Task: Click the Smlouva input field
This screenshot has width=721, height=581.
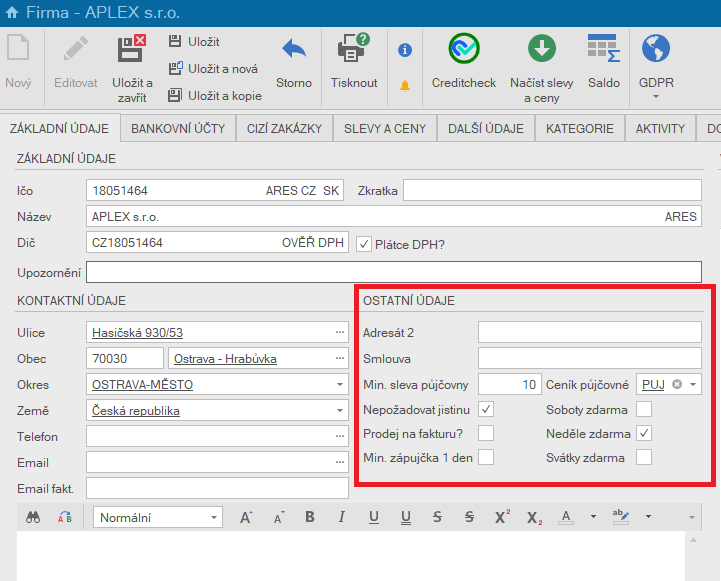Action: 590,358
